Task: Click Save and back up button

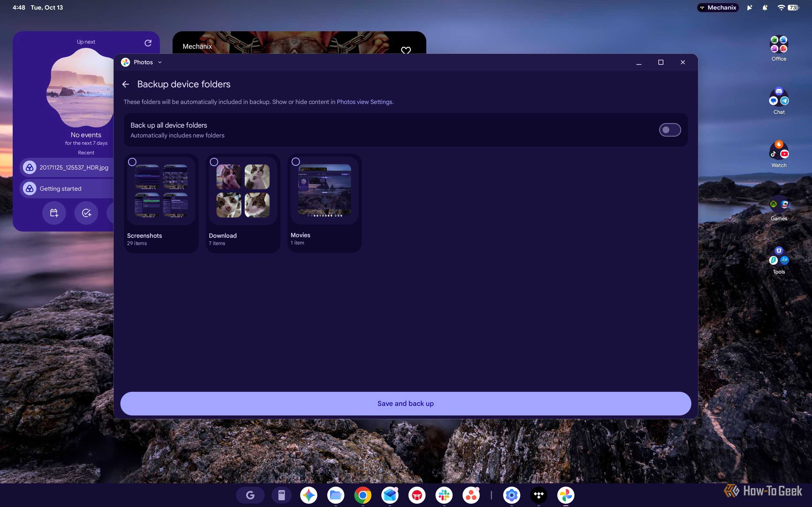Action: tap(405, 403)
